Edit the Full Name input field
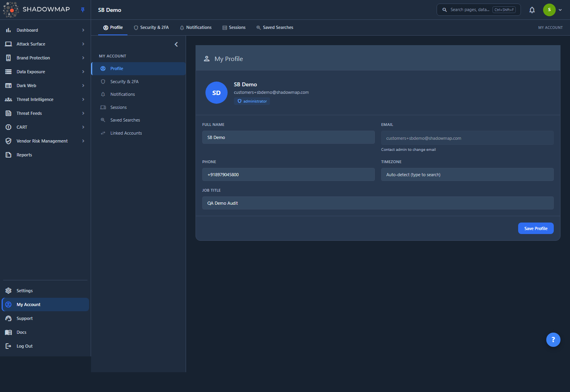The image size is (570, 392). coord(289,137)
